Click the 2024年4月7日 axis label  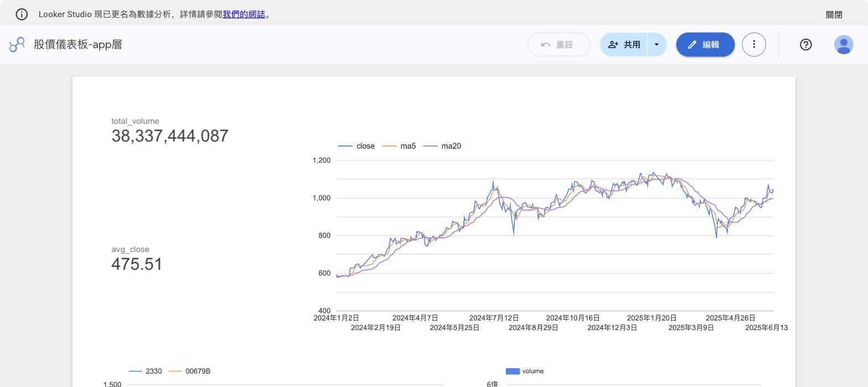pyautogui.click(x=415, y=318)
